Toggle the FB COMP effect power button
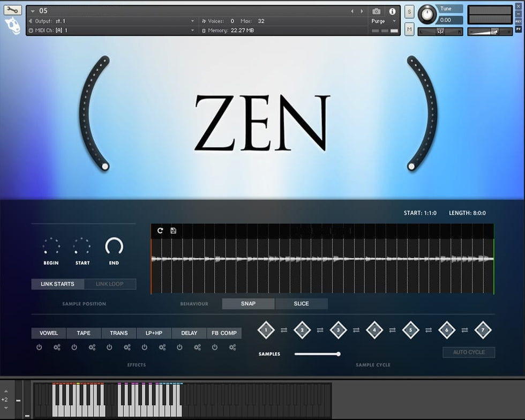 point(214,347)
